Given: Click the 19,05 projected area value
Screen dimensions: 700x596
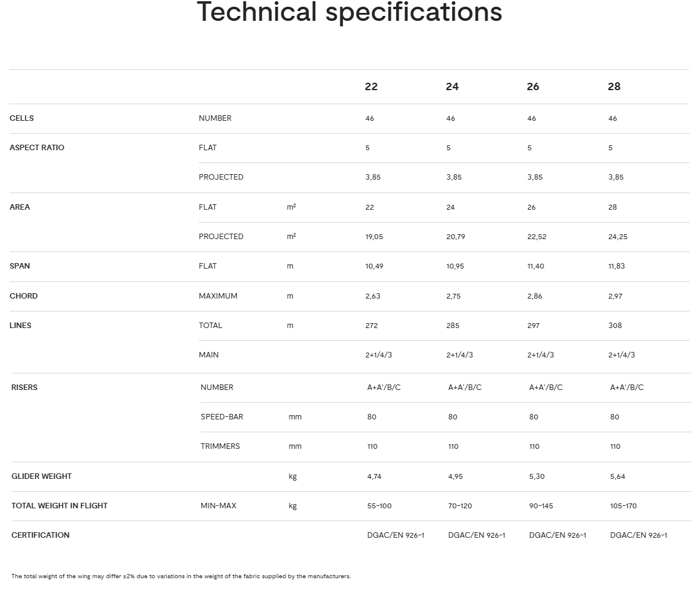Looking at the screenshot, I should tap(374, 237).
